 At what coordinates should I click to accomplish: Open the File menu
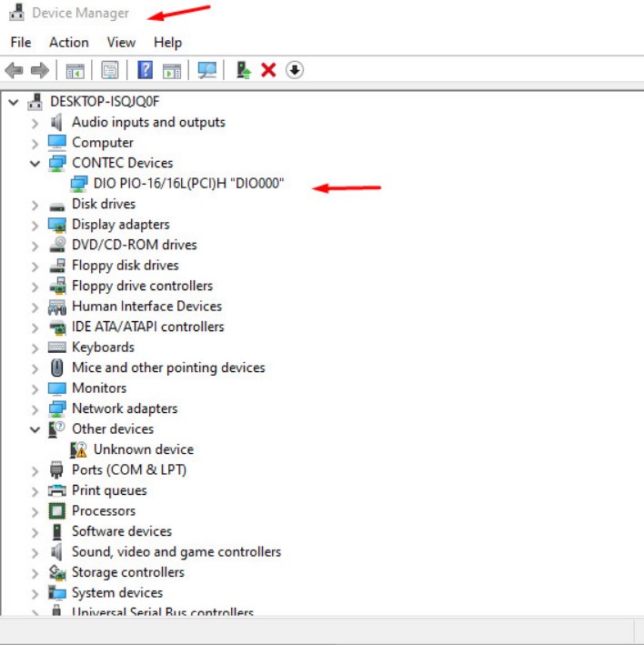(x=21, y=43)
